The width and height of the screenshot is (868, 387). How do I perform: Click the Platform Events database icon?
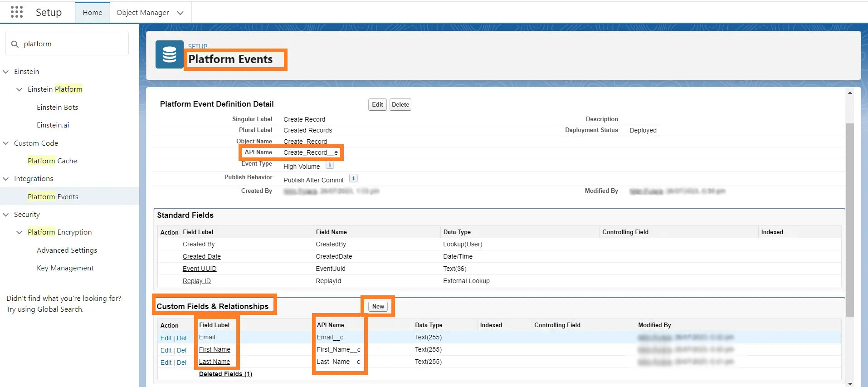tap(170, 54)
